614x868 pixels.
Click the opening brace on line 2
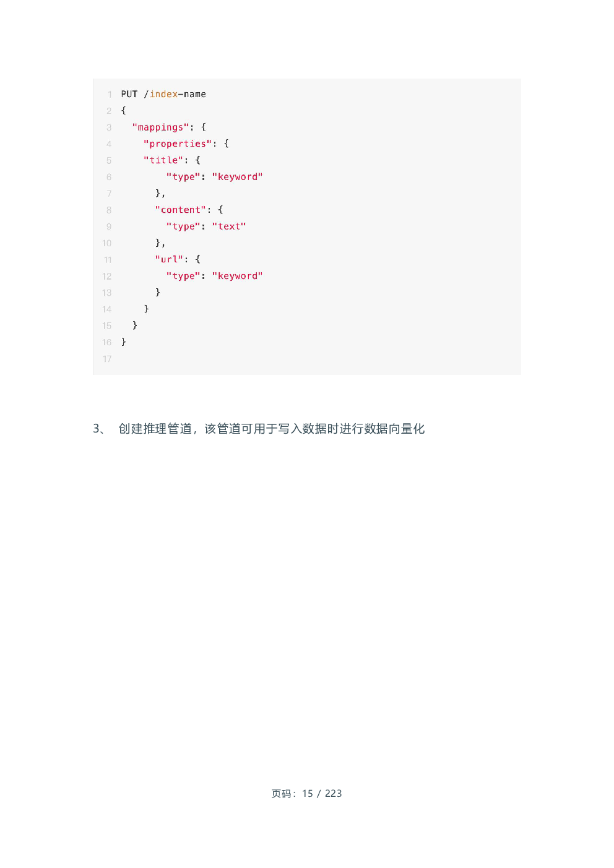(x=124, y=111)
